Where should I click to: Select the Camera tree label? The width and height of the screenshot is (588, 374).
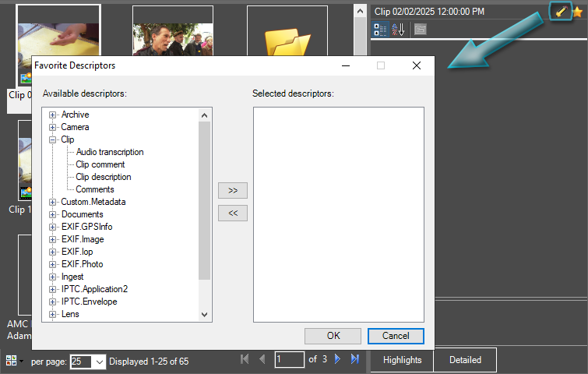coord(75,127)
